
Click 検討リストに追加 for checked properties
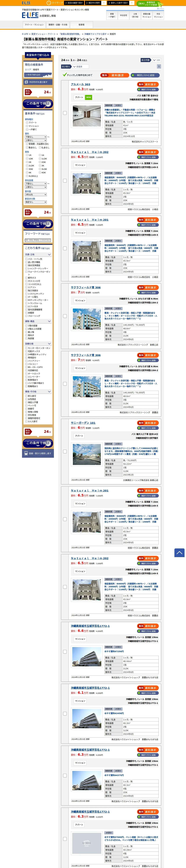point(145,75)
